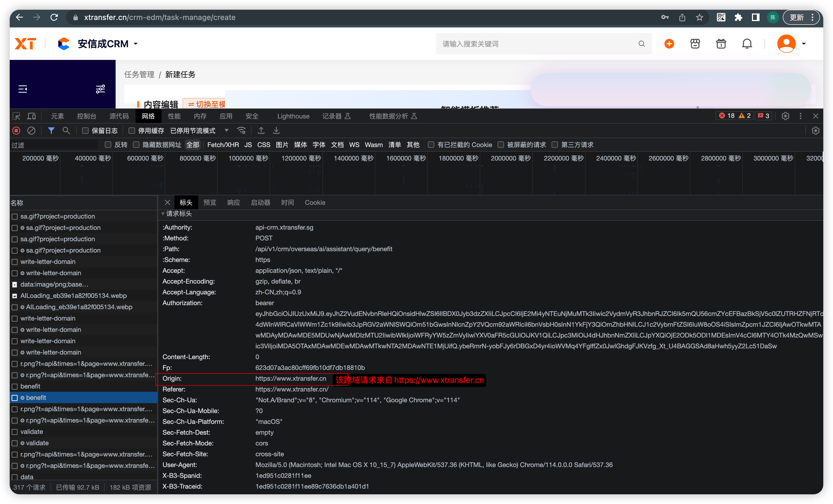The image size is (833, 504).
Task: Expand the 安信成CRM product dropdown
Action: pyautogui.click(x=136, y=44)
